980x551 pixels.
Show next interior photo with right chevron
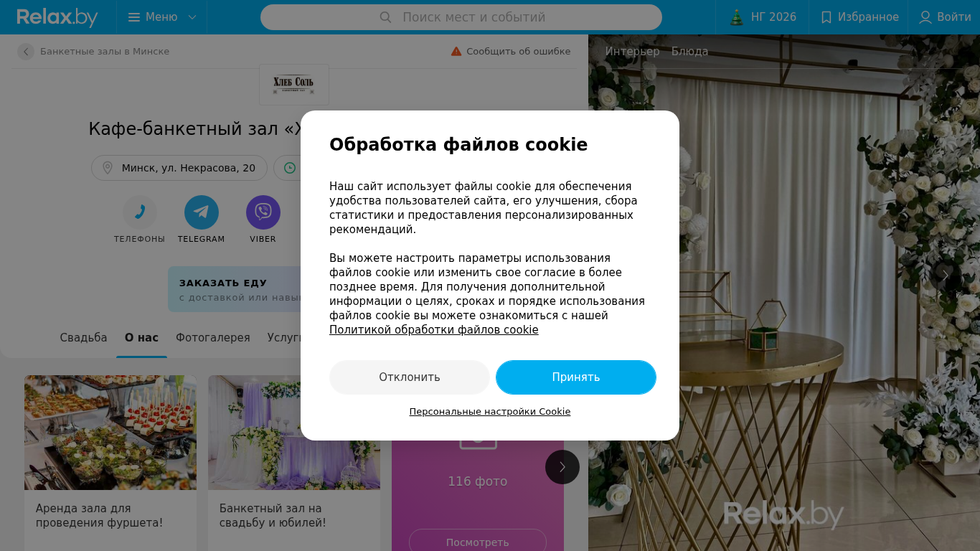coord(946,275)
